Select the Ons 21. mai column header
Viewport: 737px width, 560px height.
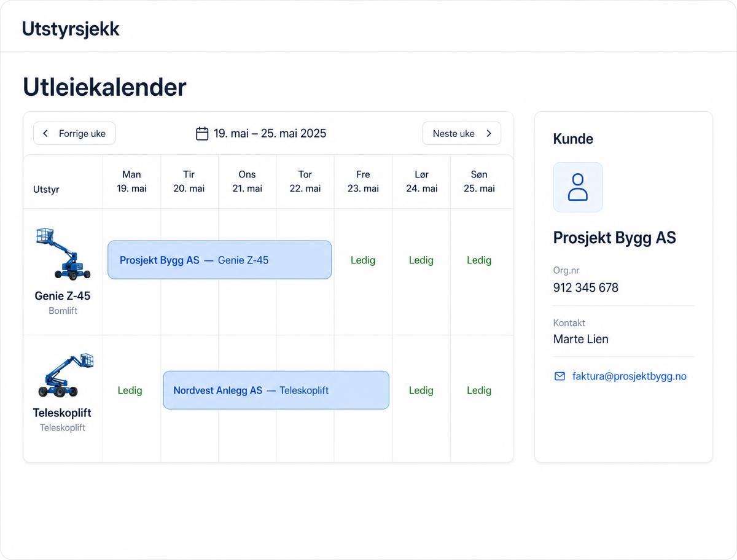click(x=248, y=182)
